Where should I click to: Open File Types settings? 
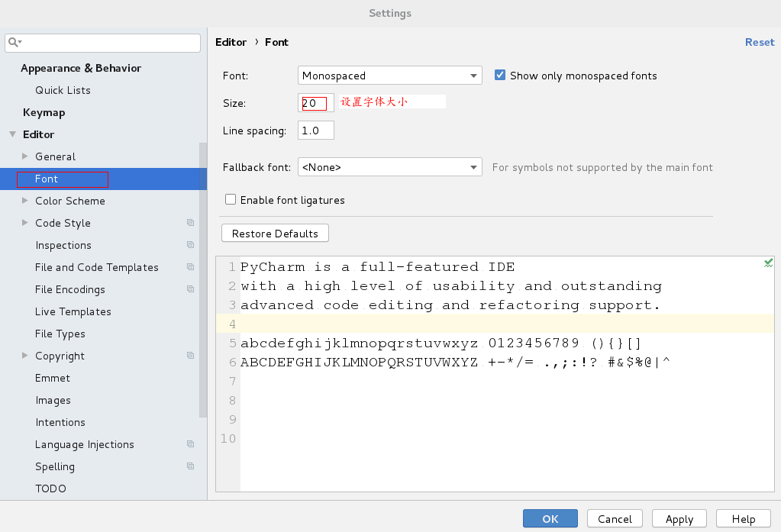tap(60, 334)
